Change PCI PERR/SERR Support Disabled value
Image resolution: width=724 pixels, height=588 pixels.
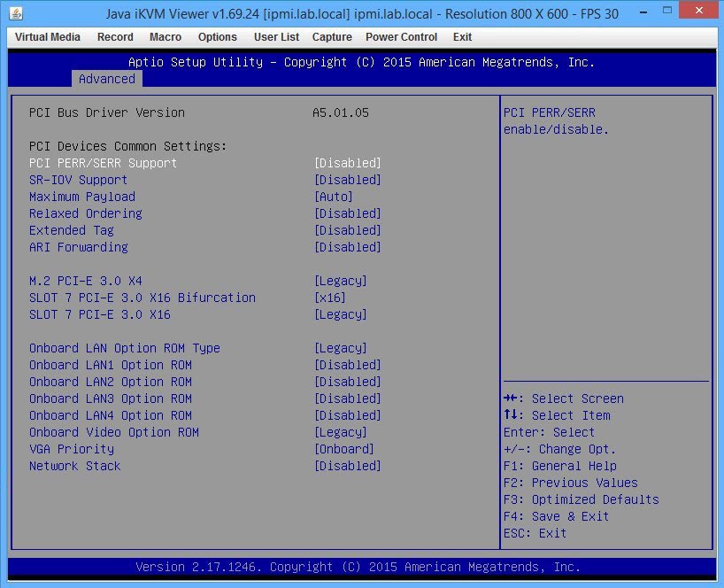click(x=348, y=163)
